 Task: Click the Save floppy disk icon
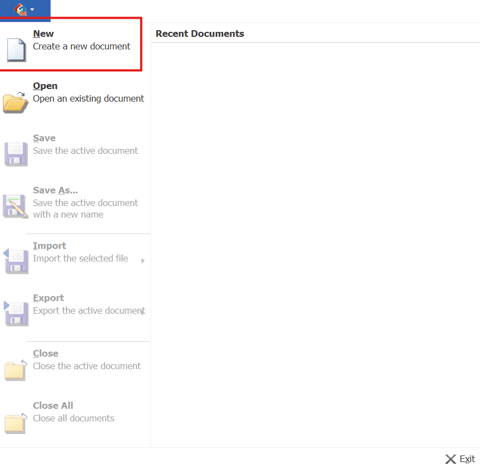click(x=16, y=154)
